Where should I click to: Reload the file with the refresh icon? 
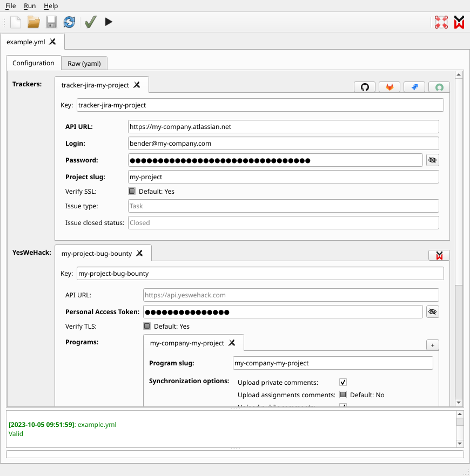point(69,22)
